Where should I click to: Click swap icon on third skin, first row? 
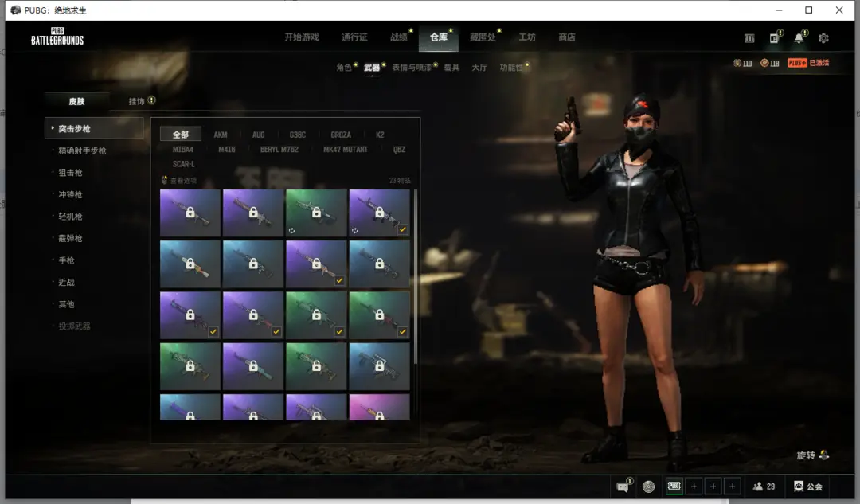point(291,231)
